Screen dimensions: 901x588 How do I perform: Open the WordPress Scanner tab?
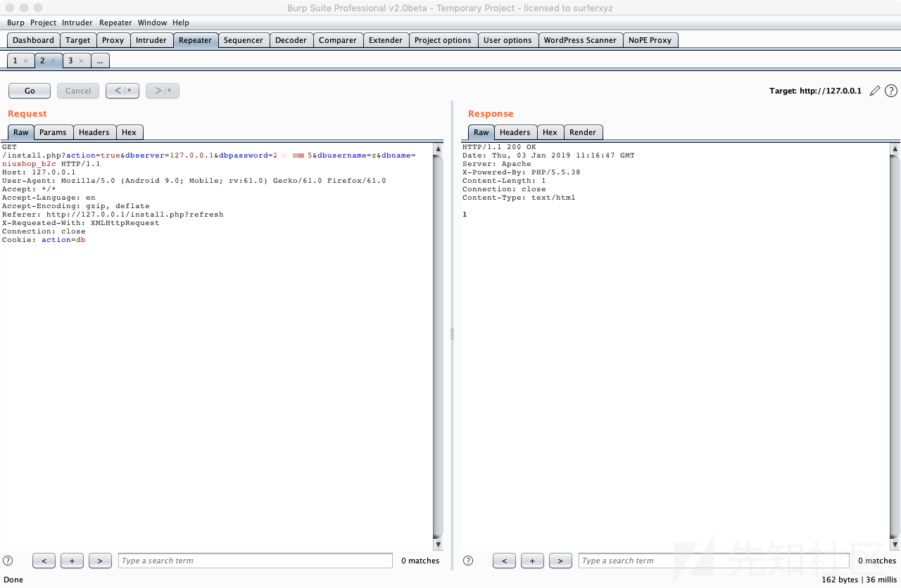click(580, 40)
